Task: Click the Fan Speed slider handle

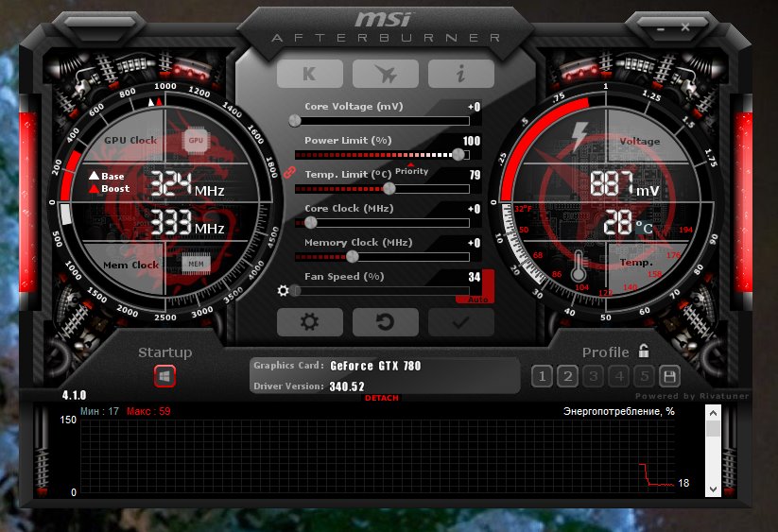Action: (x=296, y=290)
